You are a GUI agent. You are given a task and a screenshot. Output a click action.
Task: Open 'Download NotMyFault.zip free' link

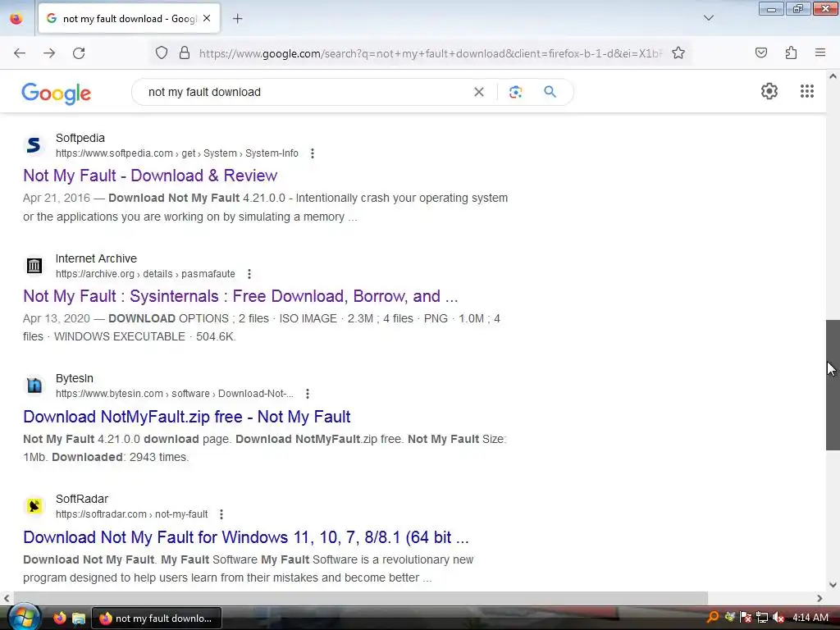(187, 417)
